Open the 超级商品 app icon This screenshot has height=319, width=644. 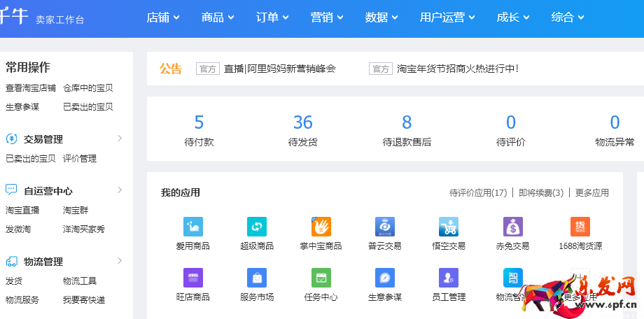coord(257,227)
